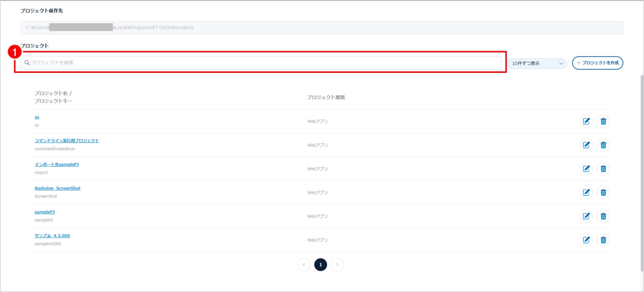Open the ss project link
Viewport: 644px width, 292px height.
tap(37, 117)
